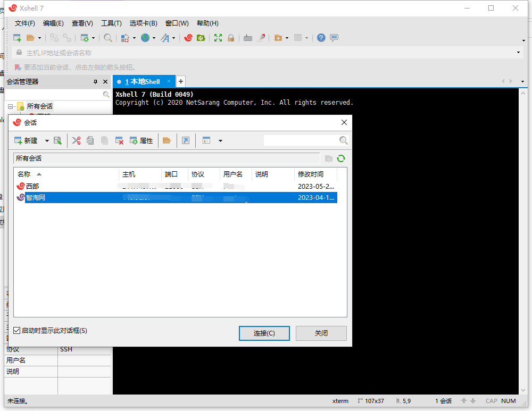
Task: Click the copy icon in Sessions dialog
Action: tap(90, 140)
